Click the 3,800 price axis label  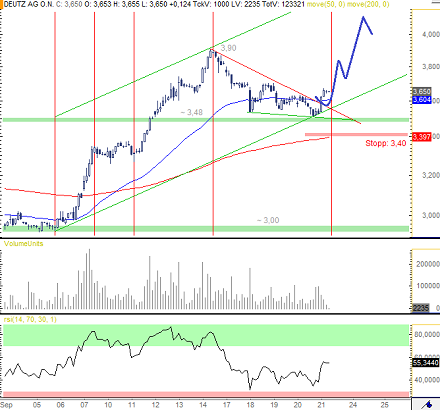tap(431, 67)
